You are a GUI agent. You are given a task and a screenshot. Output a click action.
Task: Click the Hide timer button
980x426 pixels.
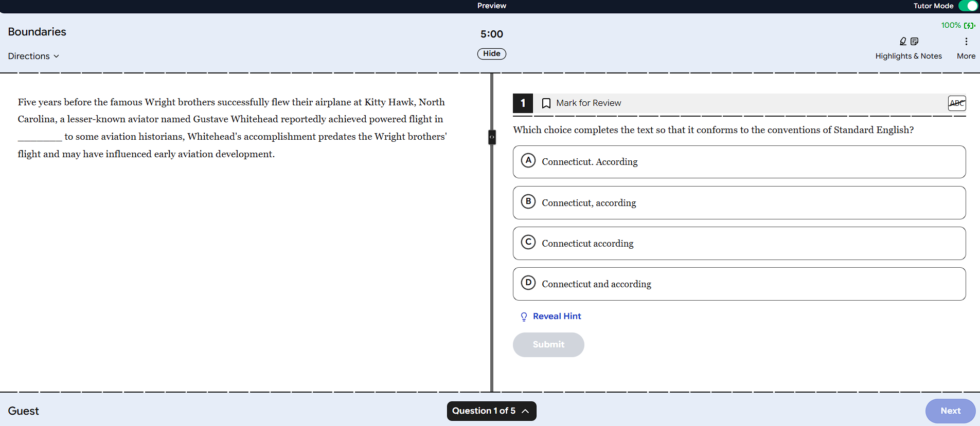click(x=491, y=53)
